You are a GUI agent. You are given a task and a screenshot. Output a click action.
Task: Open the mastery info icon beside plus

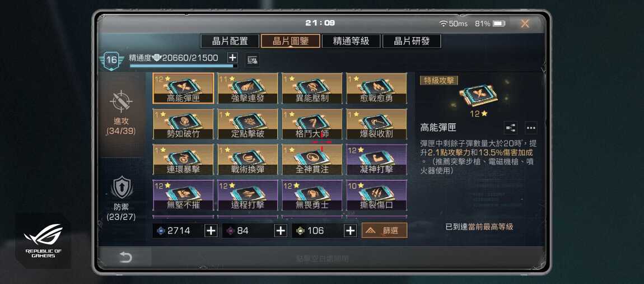[x=252, y=60]
